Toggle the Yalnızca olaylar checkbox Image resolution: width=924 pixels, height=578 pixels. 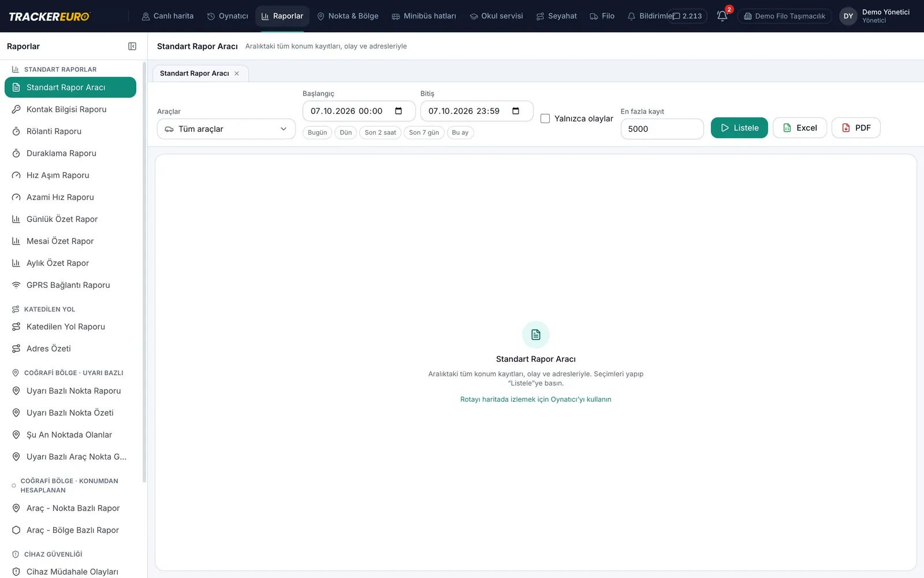coord(545,118)
